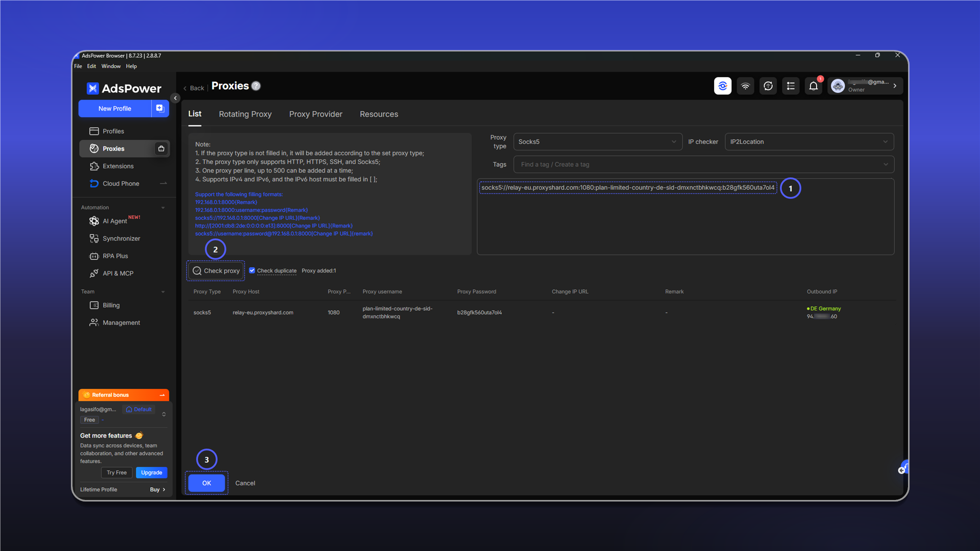Click the b28gfk560uta7ol4 password cell
Viewport: 980px width, 551px height.
(479, 312)
